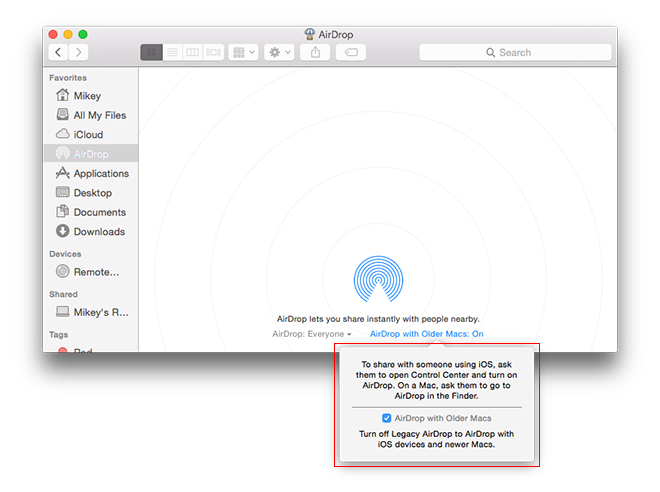Switch to Cover Flow view
Image resolution: width=660 pixels, height=492 pixels.
(213, 53)
